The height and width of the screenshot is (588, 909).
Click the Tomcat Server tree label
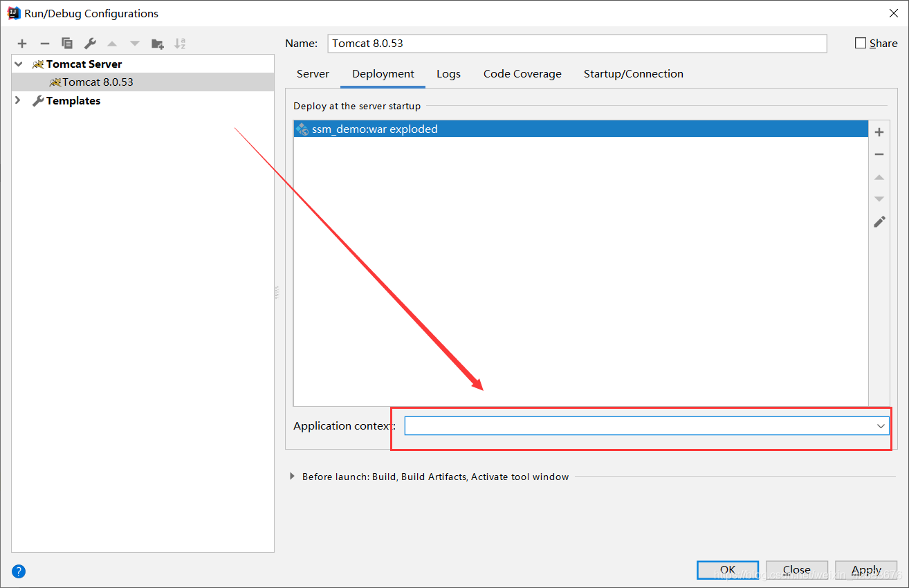pos(84,64)
